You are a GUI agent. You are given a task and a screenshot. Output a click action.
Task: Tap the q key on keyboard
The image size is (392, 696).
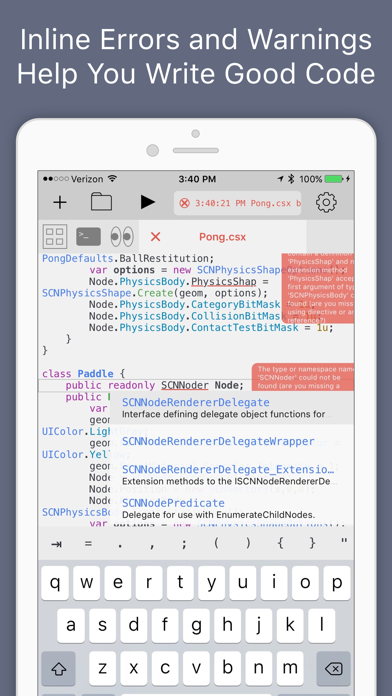[x=55, y=583]
